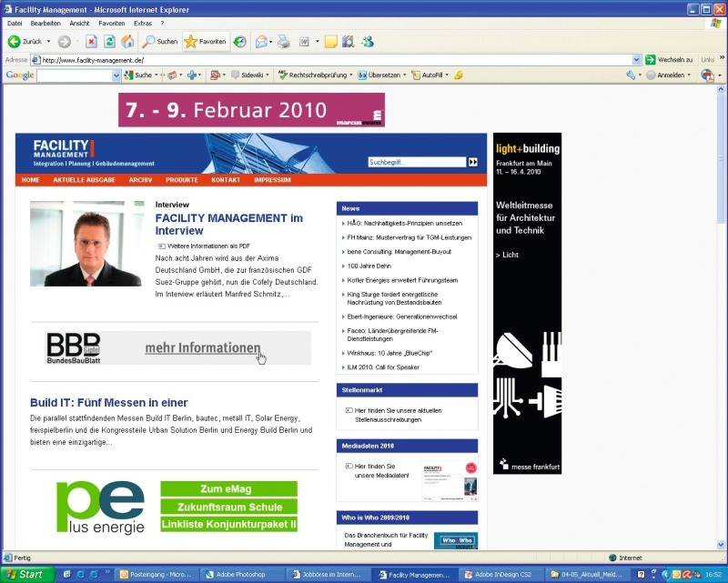The height and width of the screenshot is (583, 728).
Task: Switch to Adobe InDesign CS2 taskbar item
Action: pos(501,575)
